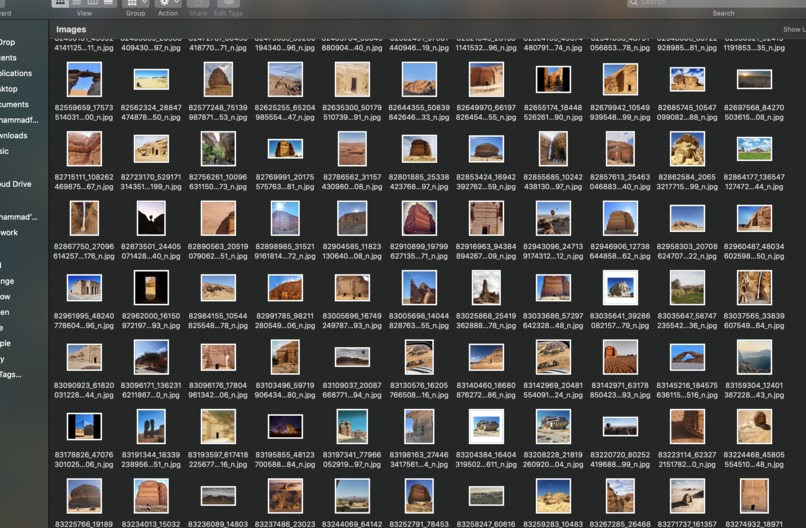806x528 pixels.
Task: Switch to icon view in toolbar
Action: coord(60,3)
